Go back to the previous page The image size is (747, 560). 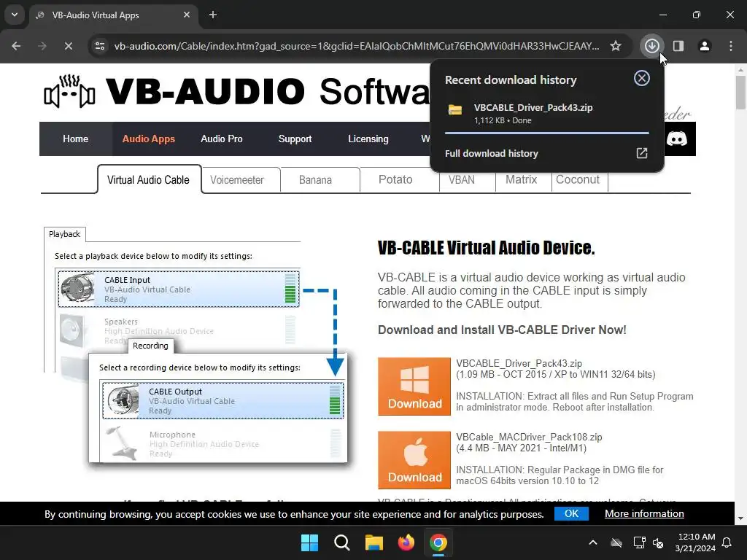click(x=16, y=46)
